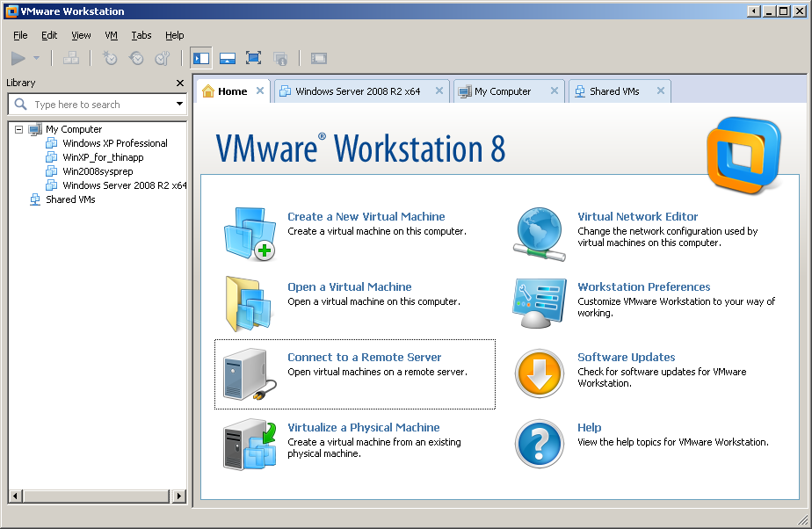
Task: Close the Shared VMs tab
Action: [661, 91]
